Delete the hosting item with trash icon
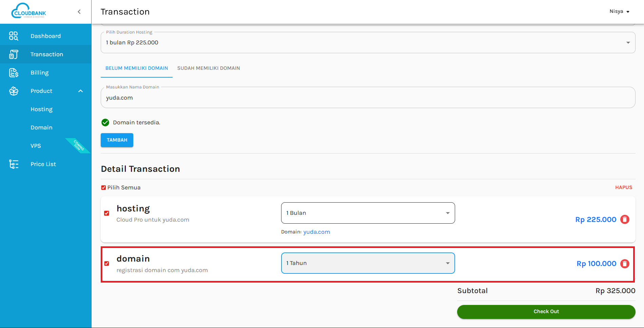Image resolution: width=644 pixels, height=328 pixels. pos(625,220)
